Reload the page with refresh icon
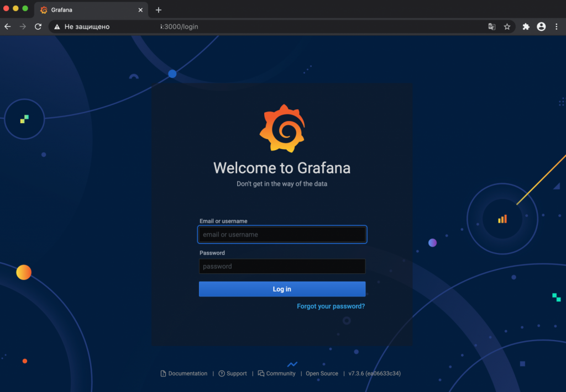566x392 pixels. coord(38,27)
